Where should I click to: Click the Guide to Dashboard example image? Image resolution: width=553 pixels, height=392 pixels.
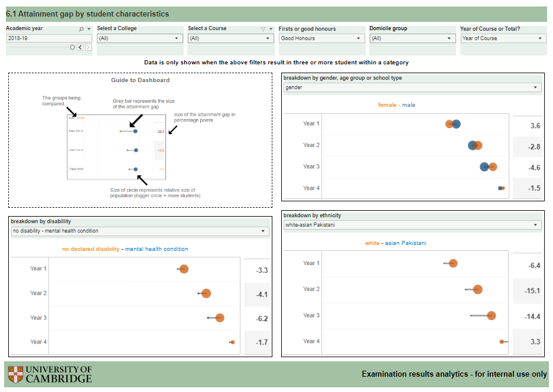[118, 146]
